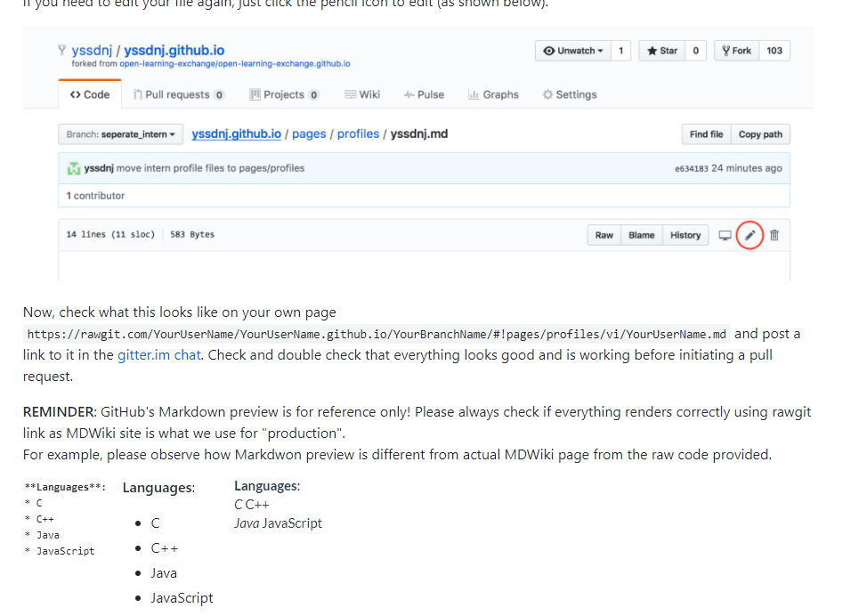Open the Graphs tab
This screenshot has width=851, height=616.
[493, 94]
